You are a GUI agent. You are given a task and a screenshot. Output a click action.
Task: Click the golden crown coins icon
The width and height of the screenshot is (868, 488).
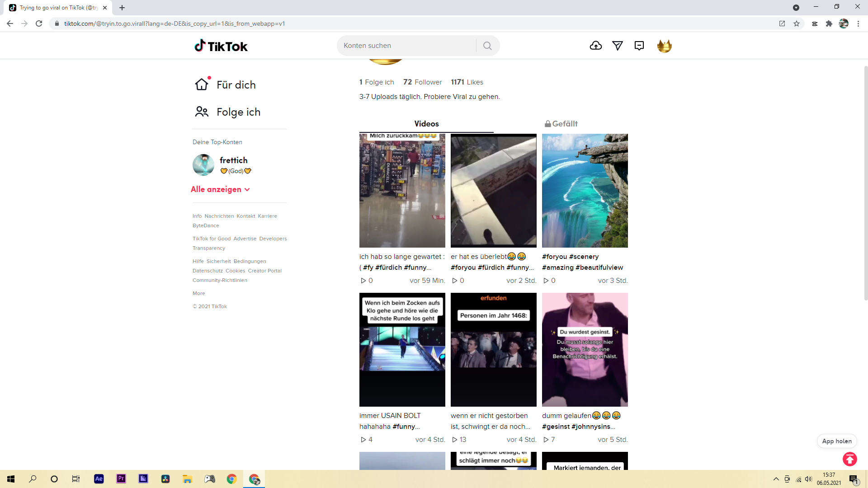664,46
